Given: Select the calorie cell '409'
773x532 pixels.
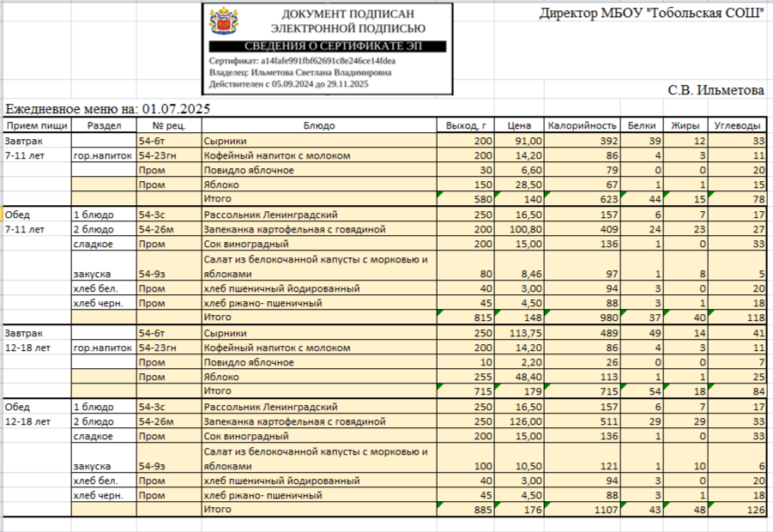Looking at the screenshot, I should 583,229.
